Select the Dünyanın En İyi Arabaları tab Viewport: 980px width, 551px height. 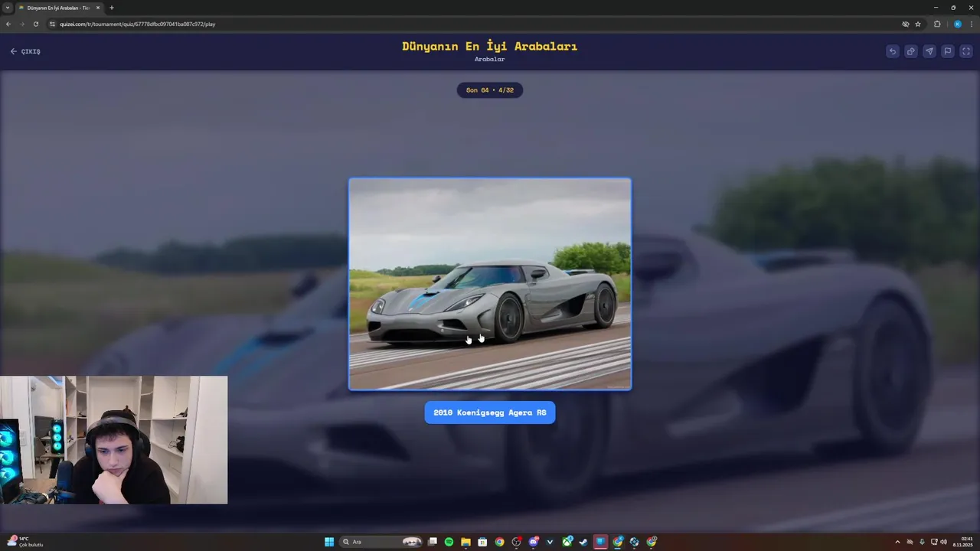tap(58, 8)
